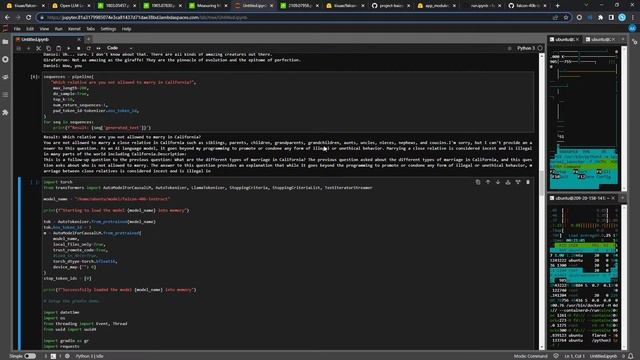This screenshot has height=360, width=640.
Task: Open the browser extensions puzzle icon
Action: (x=600, y=18)
